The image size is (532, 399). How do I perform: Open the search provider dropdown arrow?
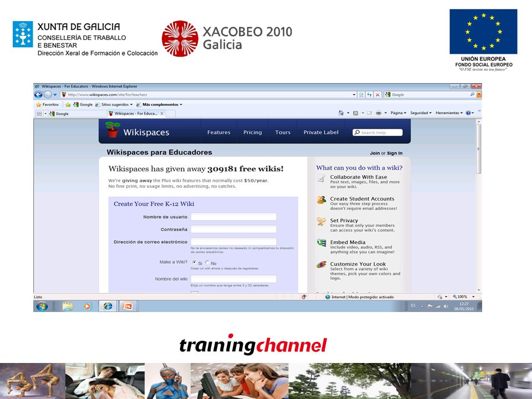pyautogui.click(x=479, y=95)
